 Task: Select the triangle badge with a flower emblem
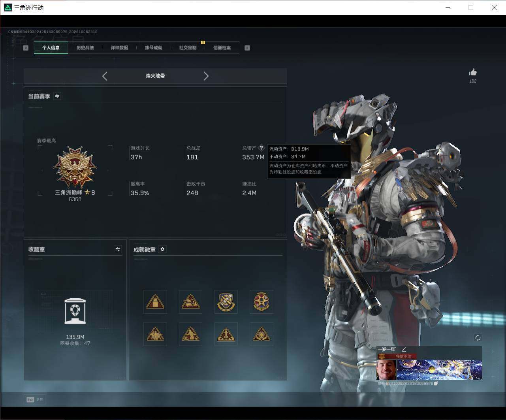(x=261, y=334)
